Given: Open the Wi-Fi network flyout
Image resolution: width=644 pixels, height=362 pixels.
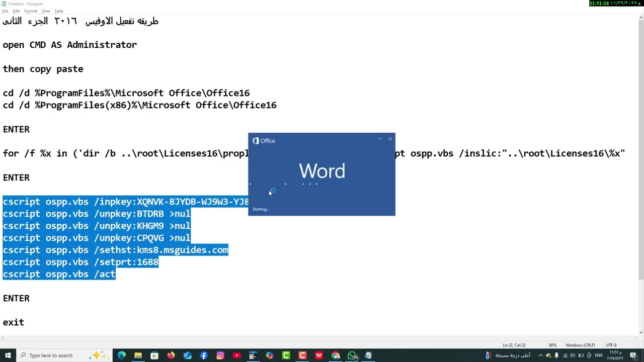Looking at the screenshot, I should tap(565, 355).
